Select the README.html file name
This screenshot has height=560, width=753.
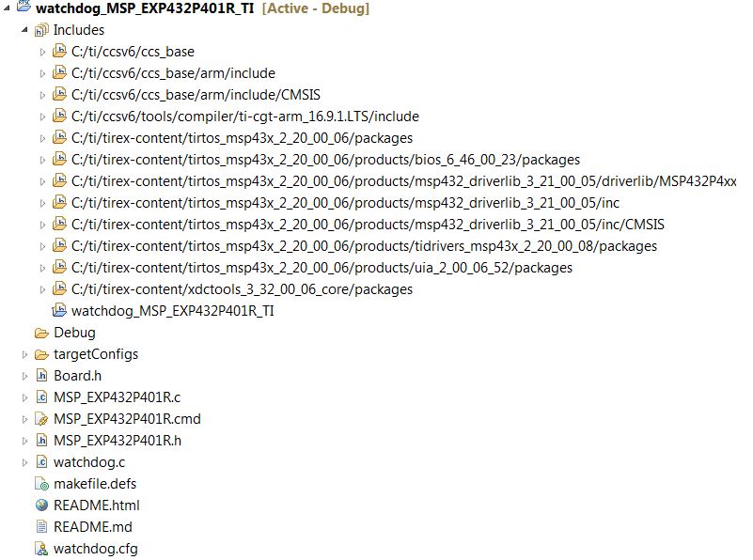(97, 506)
